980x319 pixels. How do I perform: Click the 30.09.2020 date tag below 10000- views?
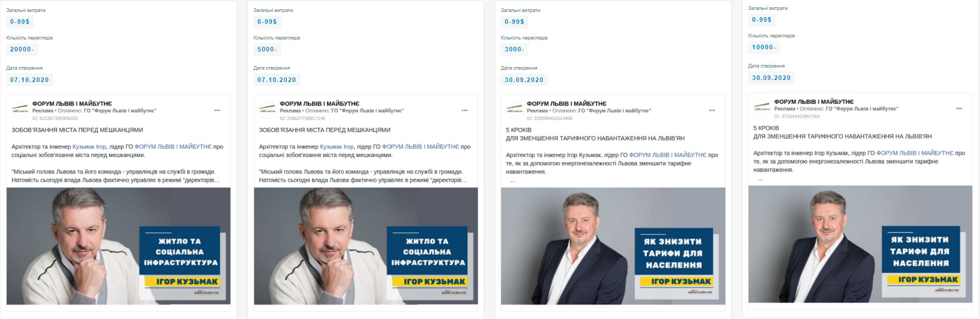[772, 78]
